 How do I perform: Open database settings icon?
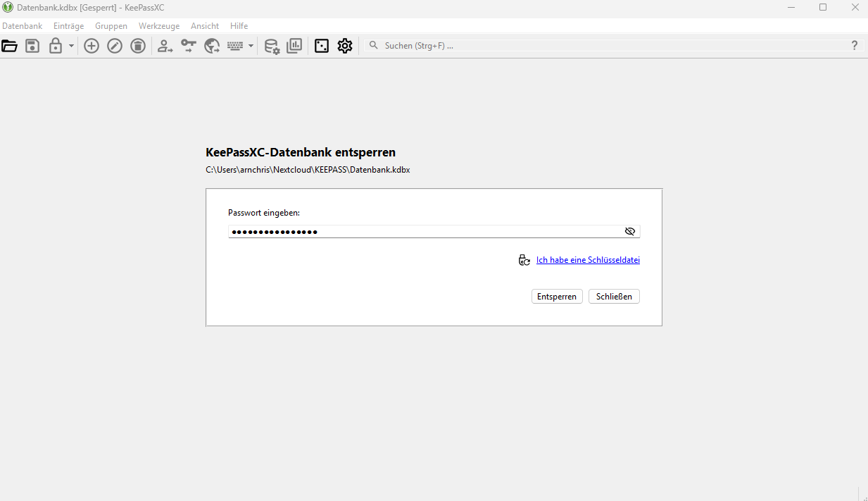point(272,46)
